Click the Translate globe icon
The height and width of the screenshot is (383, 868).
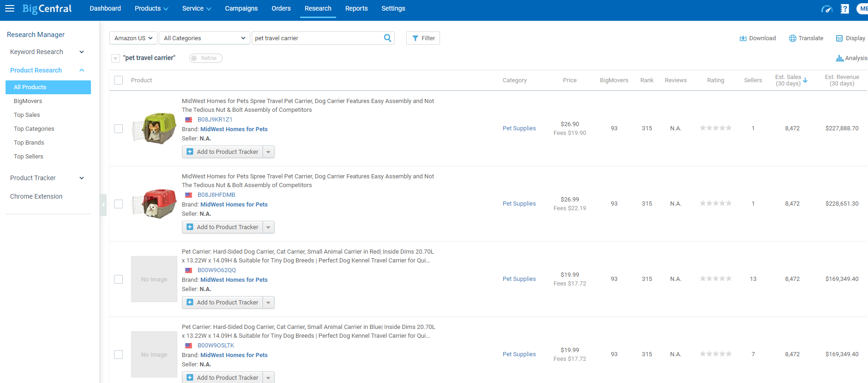click(792, 38)
